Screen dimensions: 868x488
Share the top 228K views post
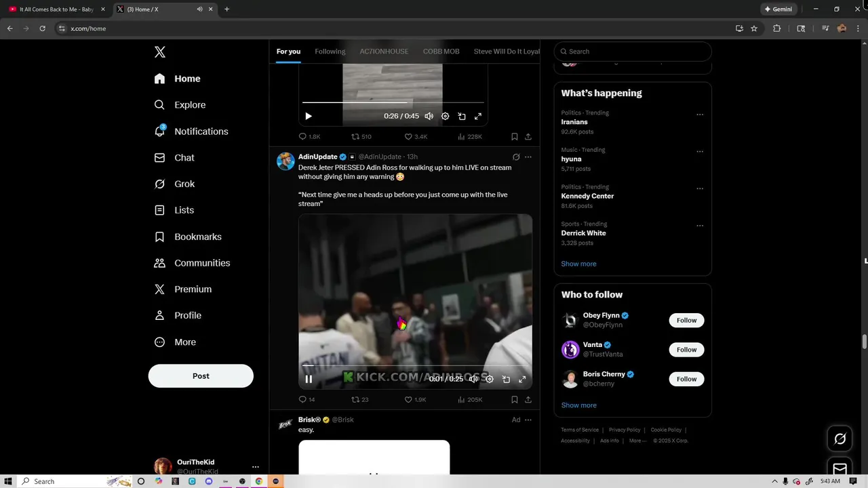tap(528, 136)
